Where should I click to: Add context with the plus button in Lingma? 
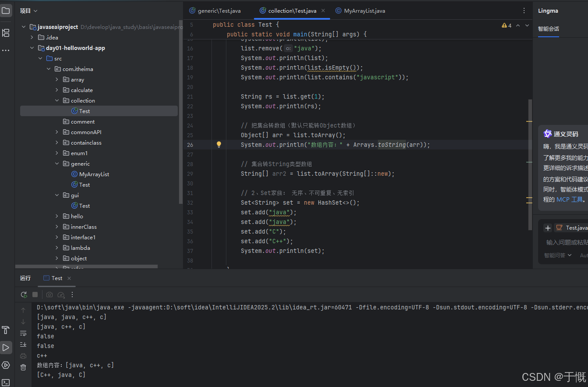548,228
